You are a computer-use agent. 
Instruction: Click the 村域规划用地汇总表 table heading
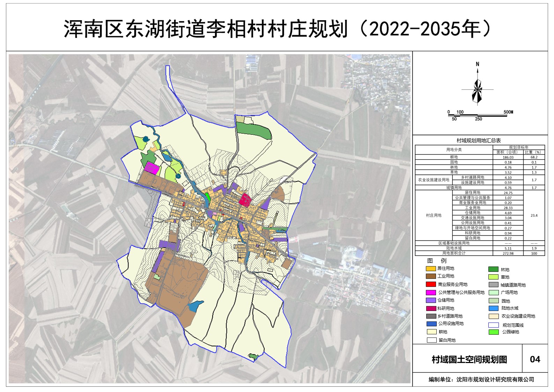tap(479, 141)
